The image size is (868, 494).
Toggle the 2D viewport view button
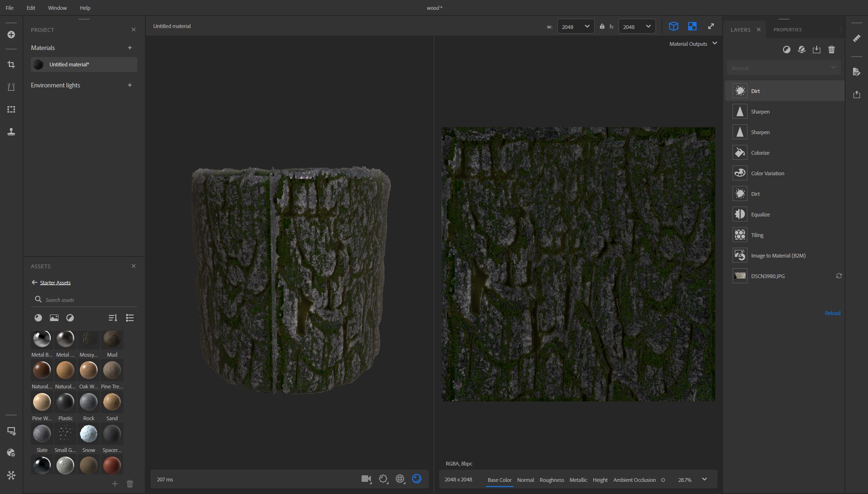[692, 26]
